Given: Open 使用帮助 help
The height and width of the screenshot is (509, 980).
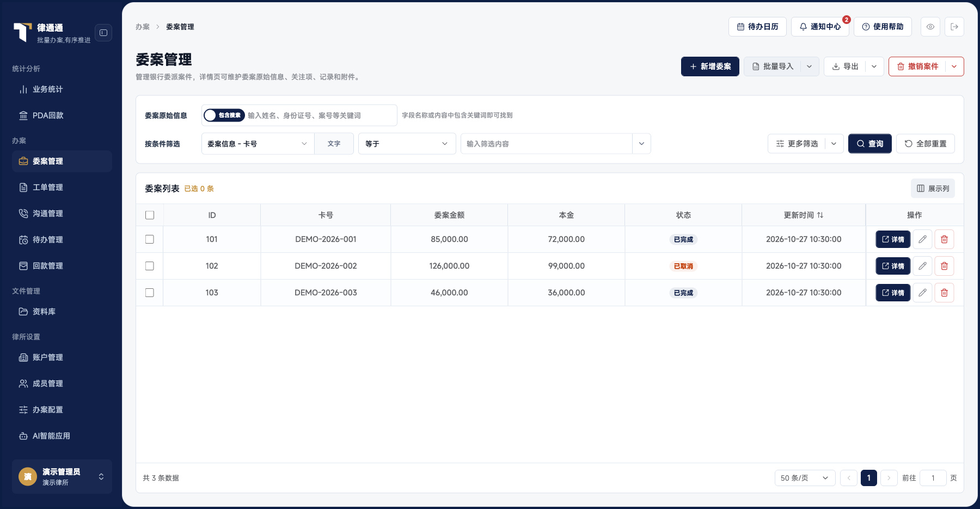Looking at the screenshot, I should (x=883, y=27).
